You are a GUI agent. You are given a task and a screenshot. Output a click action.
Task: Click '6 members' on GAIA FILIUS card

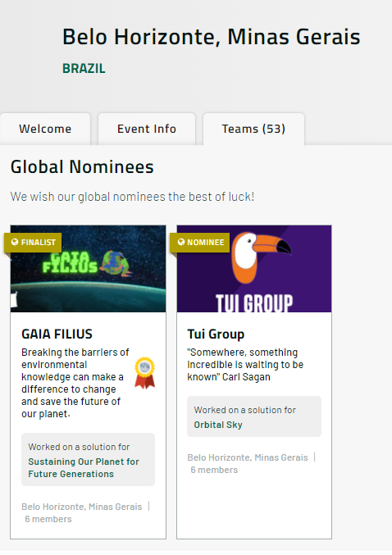(48, 519)
